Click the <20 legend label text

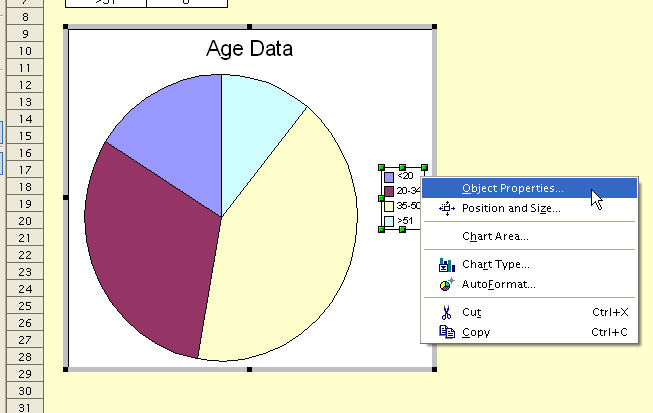coord(405,176)
